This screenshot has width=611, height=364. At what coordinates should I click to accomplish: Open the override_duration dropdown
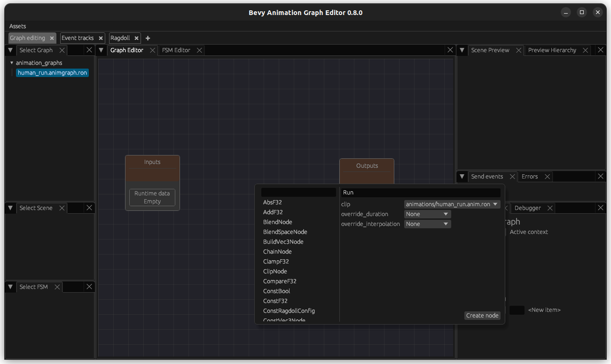point(427,214)
